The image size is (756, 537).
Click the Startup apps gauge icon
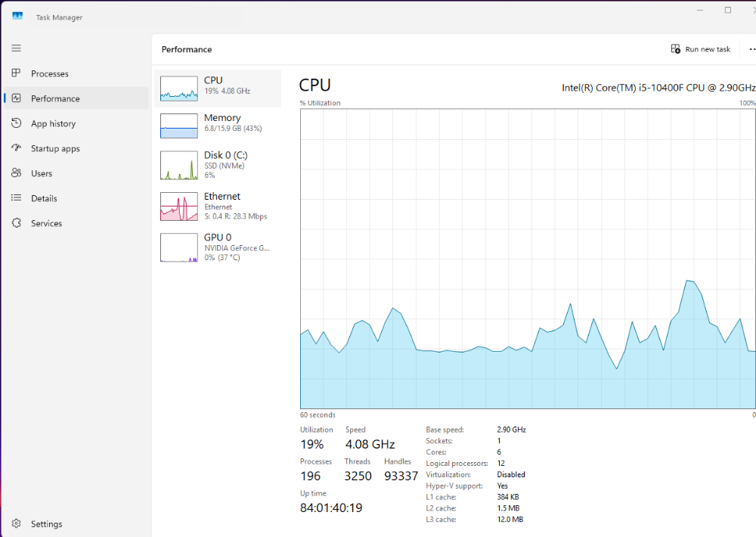pyautogui.click(x=17, y=148)
